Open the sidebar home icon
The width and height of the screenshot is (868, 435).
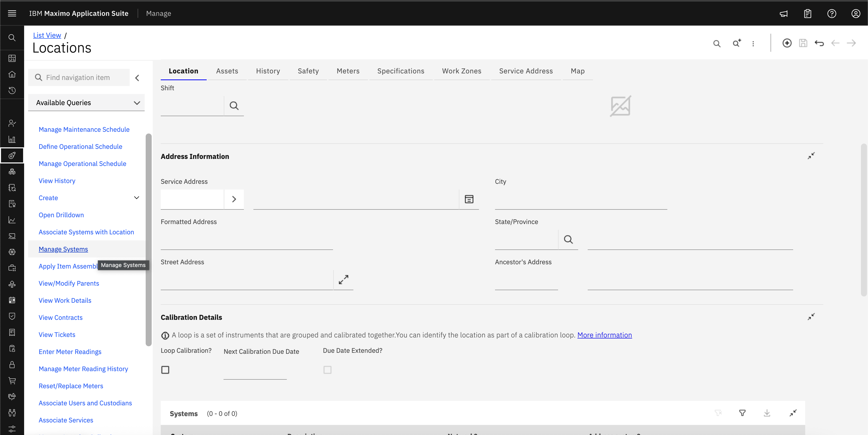point(12,74)
